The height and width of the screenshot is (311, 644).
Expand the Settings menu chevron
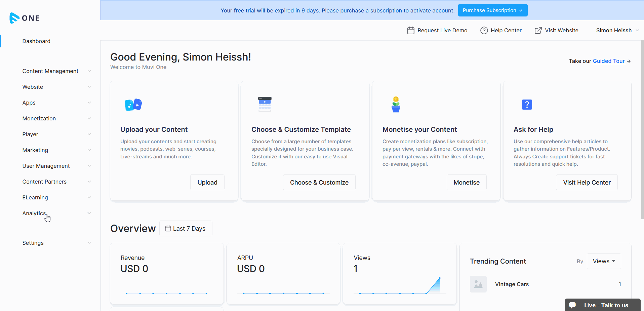coord(89,243)
